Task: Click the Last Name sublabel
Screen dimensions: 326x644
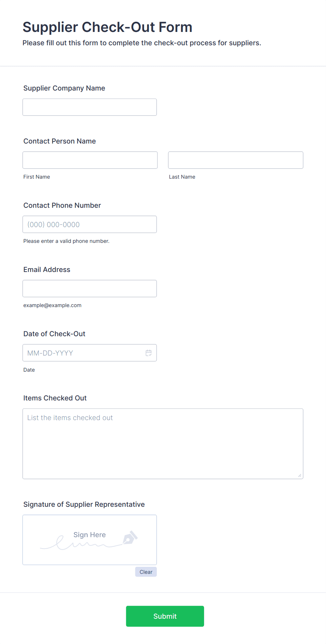Action: pyautogui.click(x=182, y=177)
